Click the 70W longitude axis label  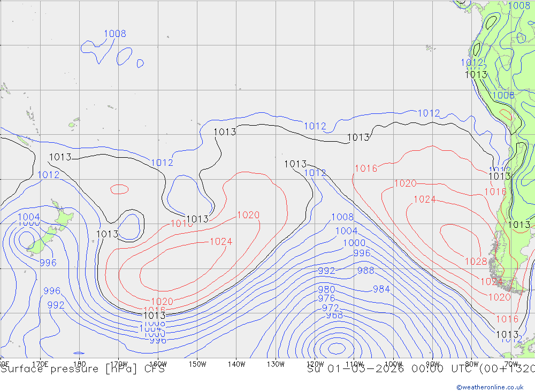[x=511, y=364]
